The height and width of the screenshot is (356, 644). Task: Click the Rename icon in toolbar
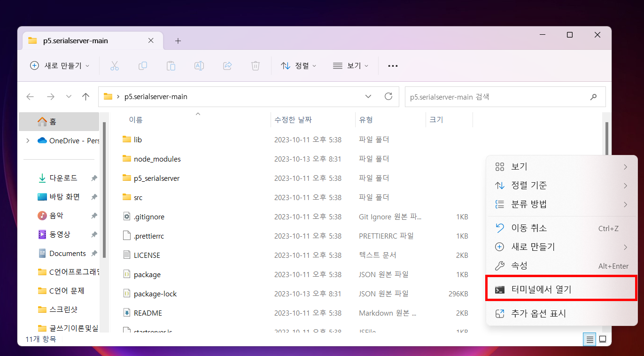pyautogui.click(x=199, y=66)
